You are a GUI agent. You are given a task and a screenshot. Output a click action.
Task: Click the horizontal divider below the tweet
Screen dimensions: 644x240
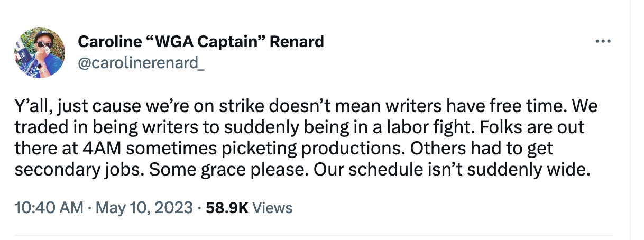pyautogui.click(x=313, y=235)
